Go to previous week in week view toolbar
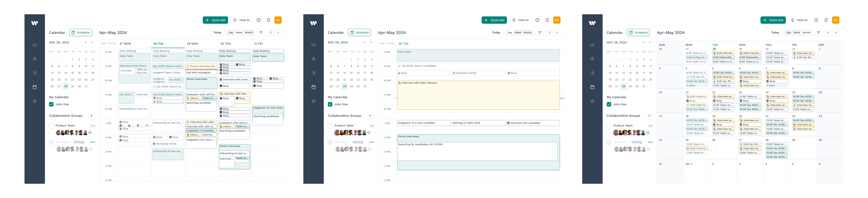Viewport: 868px width, 198px height. click(271, 33)
